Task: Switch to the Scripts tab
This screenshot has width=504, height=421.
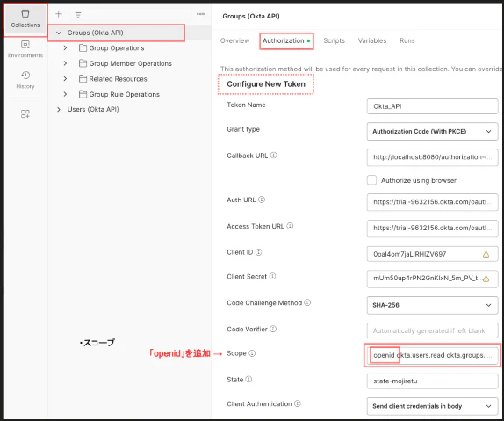Action: click(334, 41)
